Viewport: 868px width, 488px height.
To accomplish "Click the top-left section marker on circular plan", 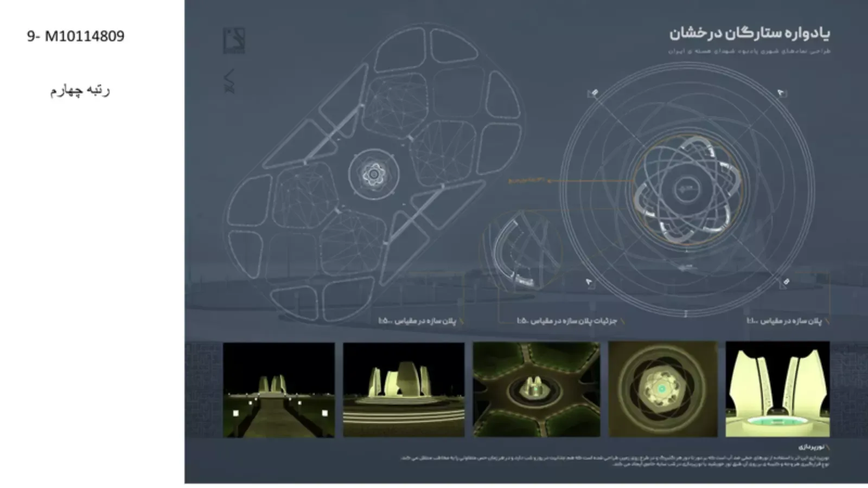I will point(593,93).
